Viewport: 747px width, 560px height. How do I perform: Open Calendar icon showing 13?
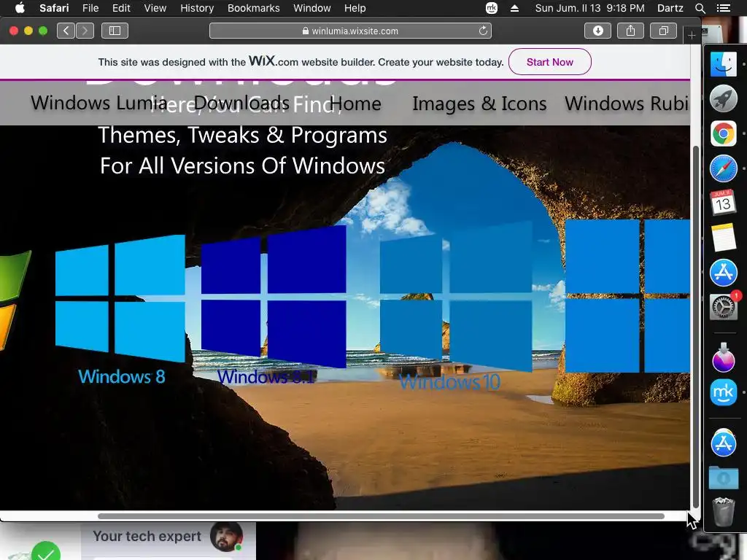click(723, 203)
